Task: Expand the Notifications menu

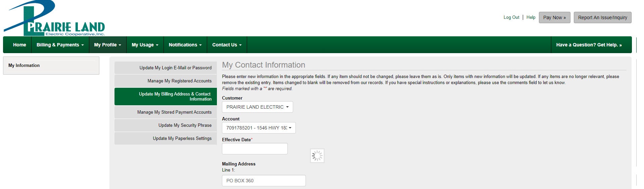Action: point(185,45)
